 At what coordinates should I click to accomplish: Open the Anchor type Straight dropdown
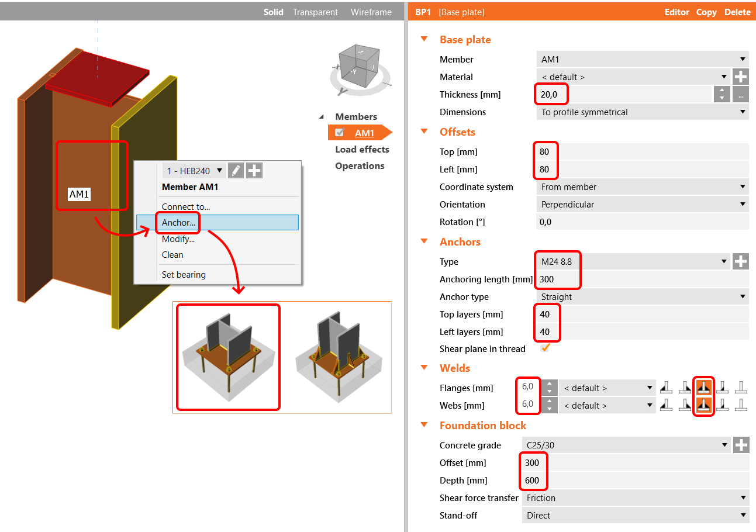[642, 296]
